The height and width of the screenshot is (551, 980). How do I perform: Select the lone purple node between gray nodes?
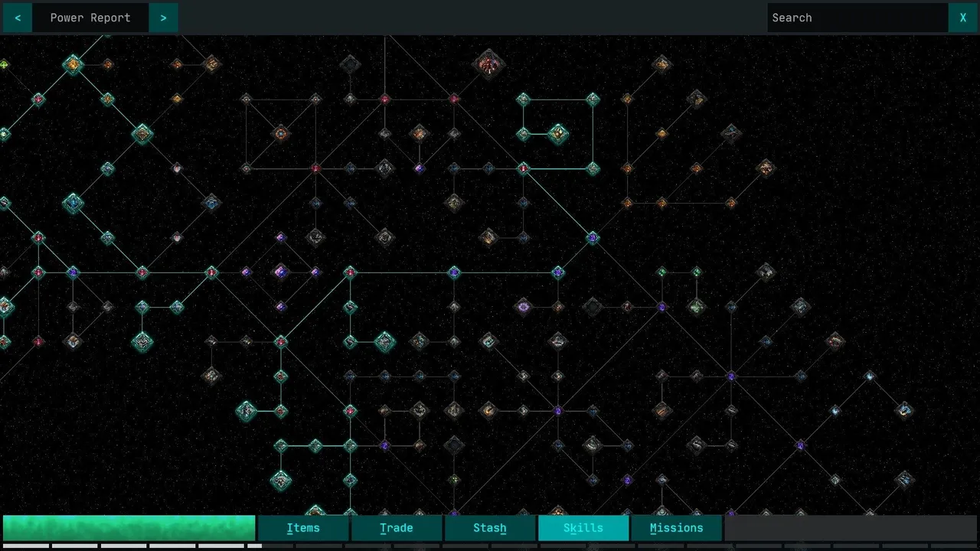[419, 168]
